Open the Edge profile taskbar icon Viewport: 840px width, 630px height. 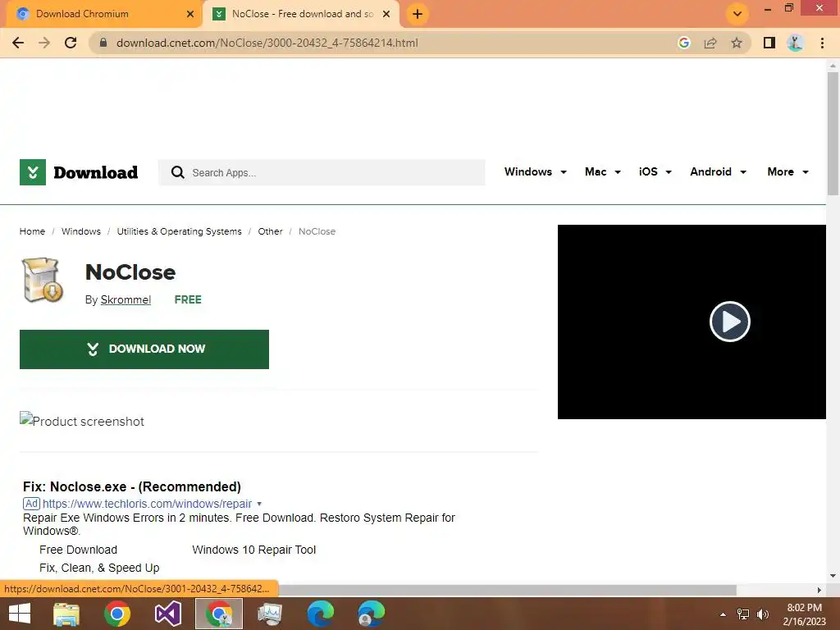point(372,614)
